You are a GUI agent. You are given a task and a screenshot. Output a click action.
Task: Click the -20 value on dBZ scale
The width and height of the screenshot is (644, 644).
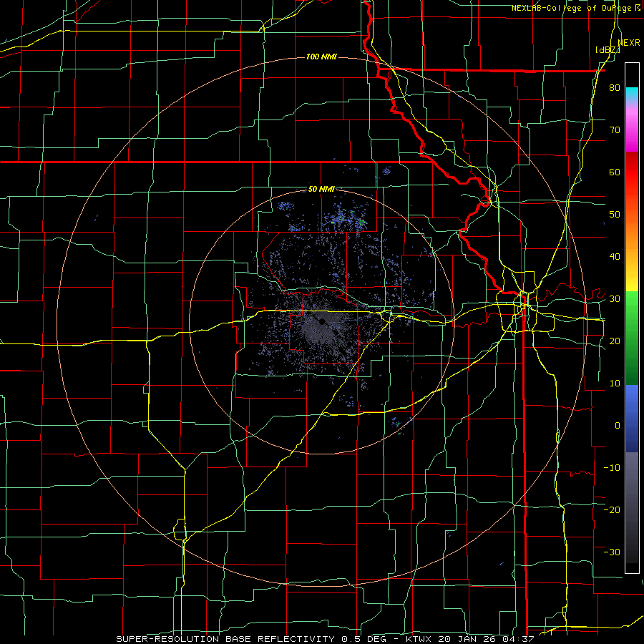[612, 509]
